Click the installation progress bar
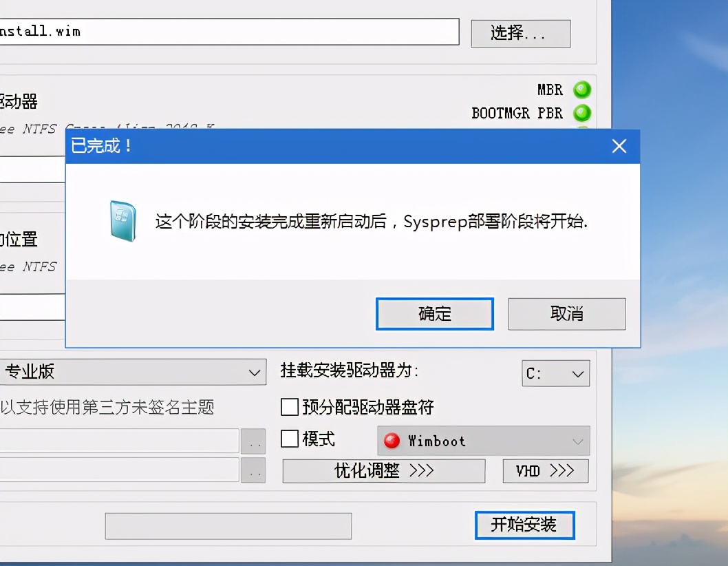Image resolution: width=728 pixels, height=566 pixels. point(227,525)
